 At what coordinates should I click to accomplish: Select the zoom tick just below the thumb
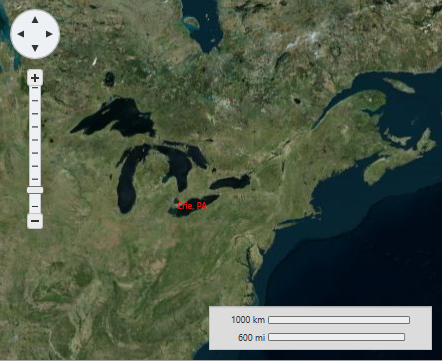pyautogui.click(x=35, y=206)
